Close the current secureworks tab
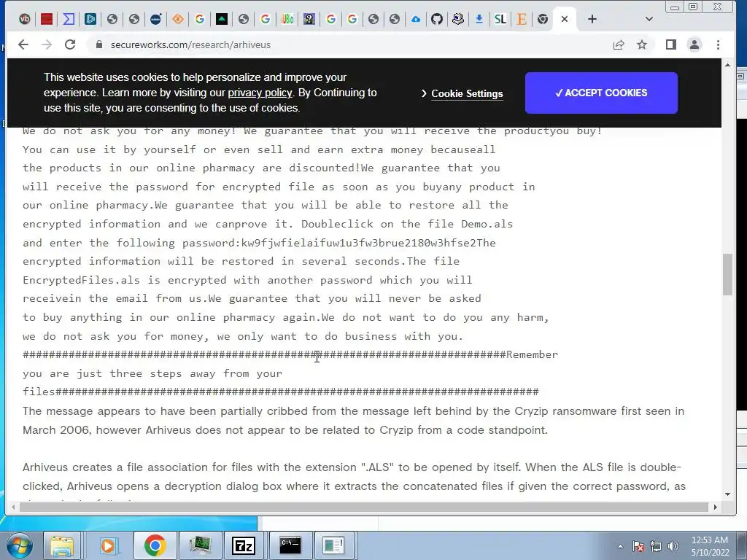 coord(565,19)
